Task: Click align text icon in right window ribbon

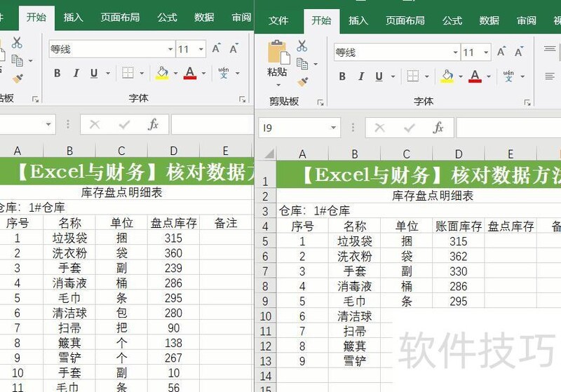Action: (x=550, y=76)
